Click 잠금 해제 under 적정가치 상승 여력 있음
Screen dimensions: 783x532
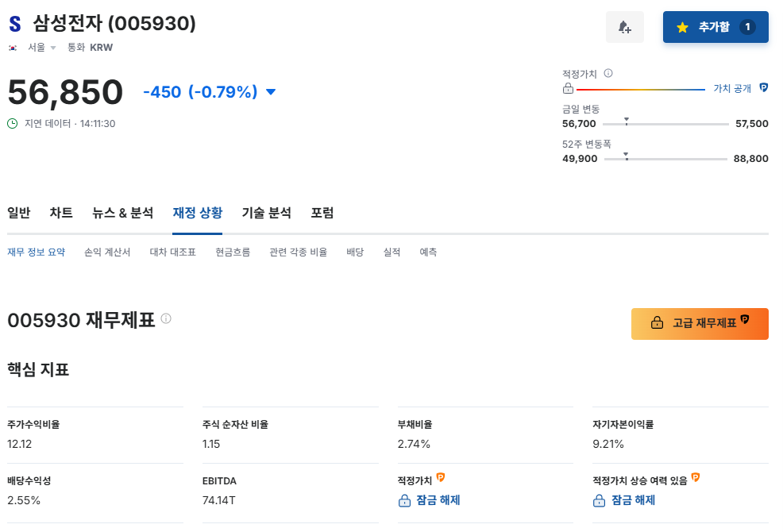pyautogui.click(x=623, y=500)
